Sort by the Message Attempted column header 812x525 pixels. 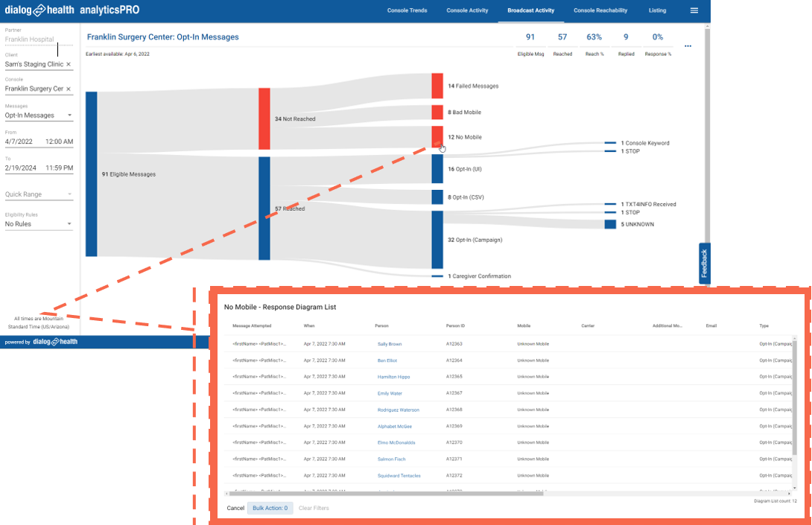point(252,325)
